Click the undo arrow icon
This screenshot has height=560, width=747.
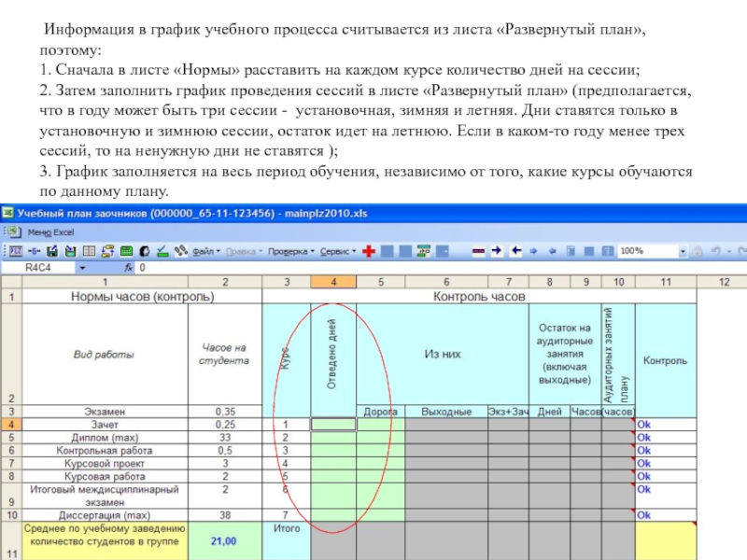(x=715, y=251)
